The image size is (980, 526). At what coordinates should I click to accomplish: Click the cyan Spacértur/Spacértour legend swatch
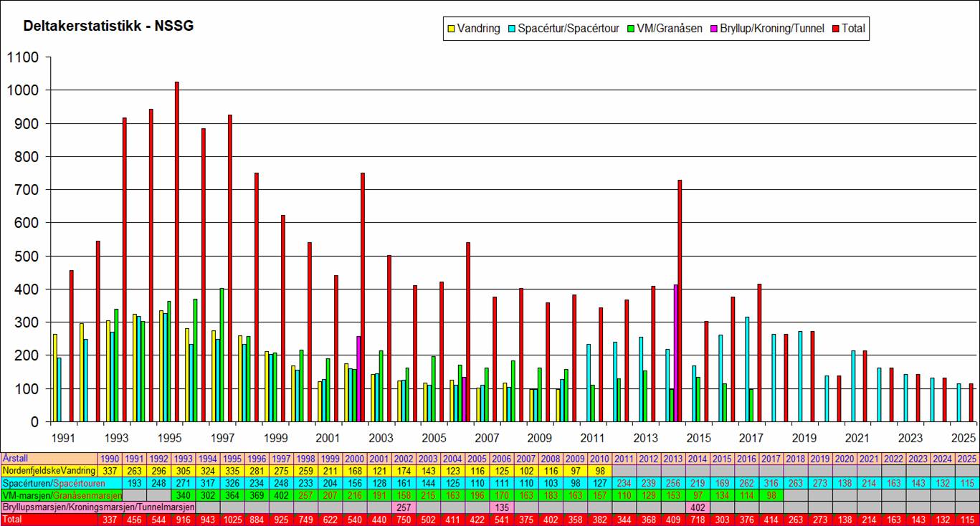[x=510, y=29]
